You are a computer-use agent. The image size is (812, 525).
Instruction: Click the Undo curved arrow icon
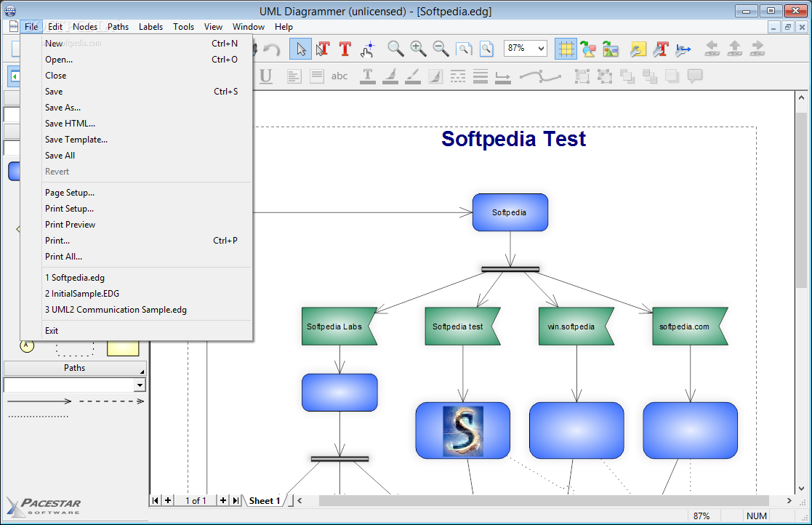[x=272, y=49]
